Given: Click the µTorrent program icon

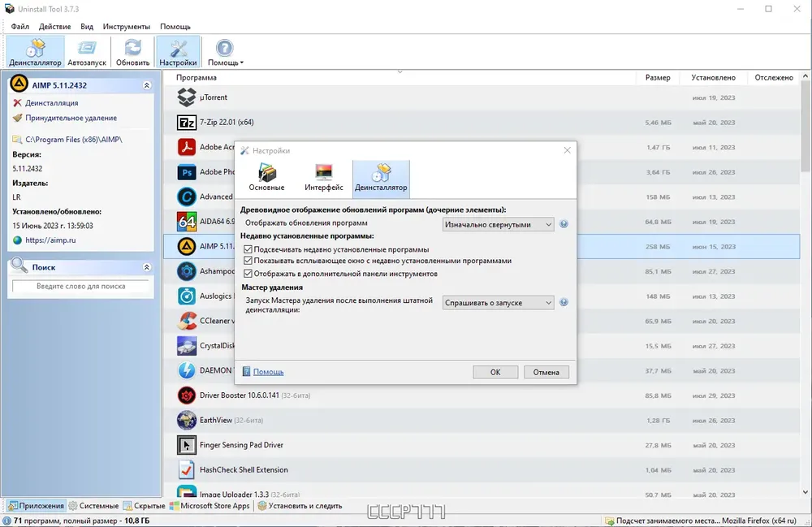Looking at the screenshot, I should [x=187, y=97].
